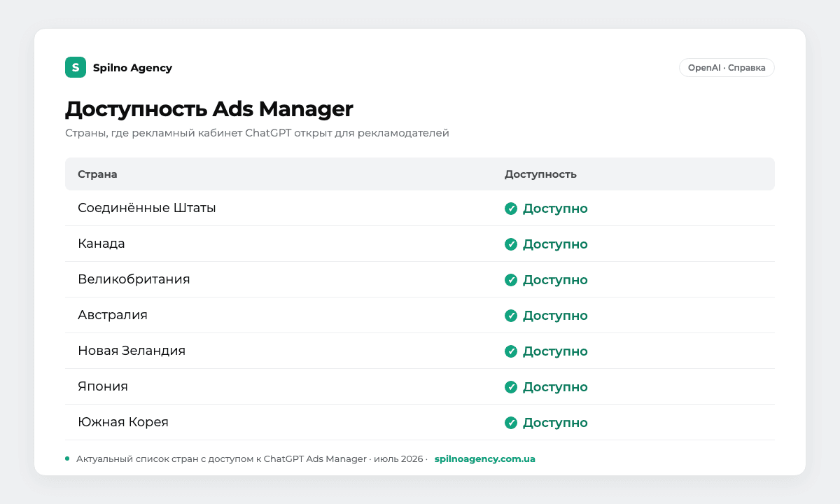Click the green Spilno Agency S logo

(76, 67)
